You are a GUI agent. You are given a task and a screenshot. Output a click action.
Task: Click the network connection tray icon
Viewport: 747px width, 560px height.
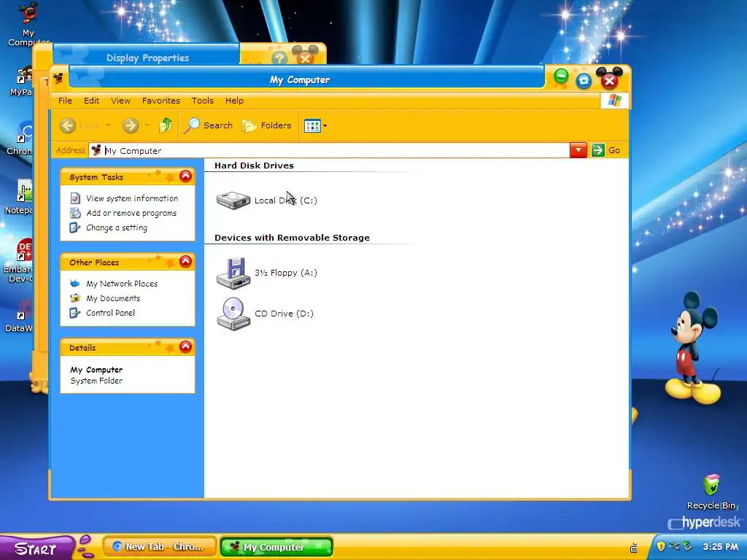(674, 545)
